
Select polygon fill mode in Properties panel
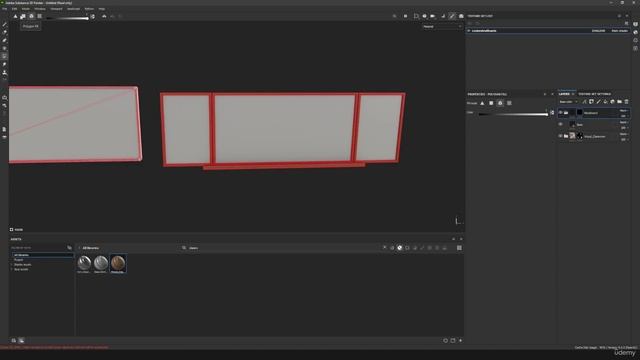click(x=491, y=103)
